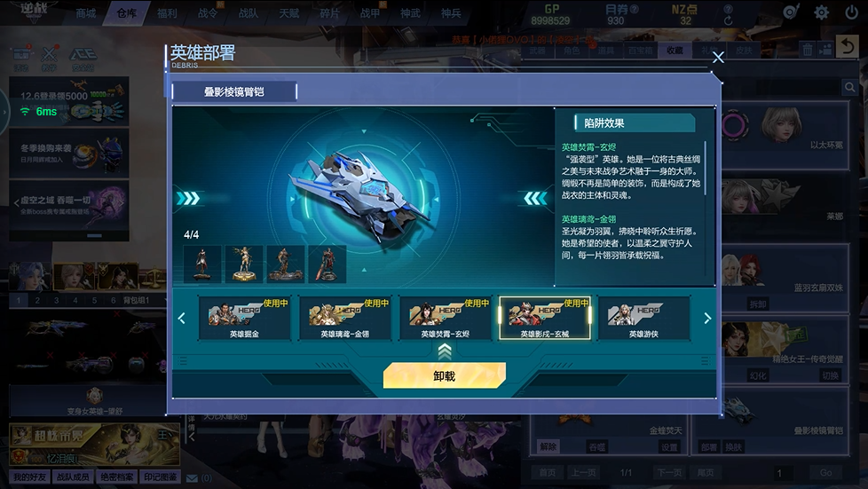Open the 天赋 menu tab

[289, 13]
